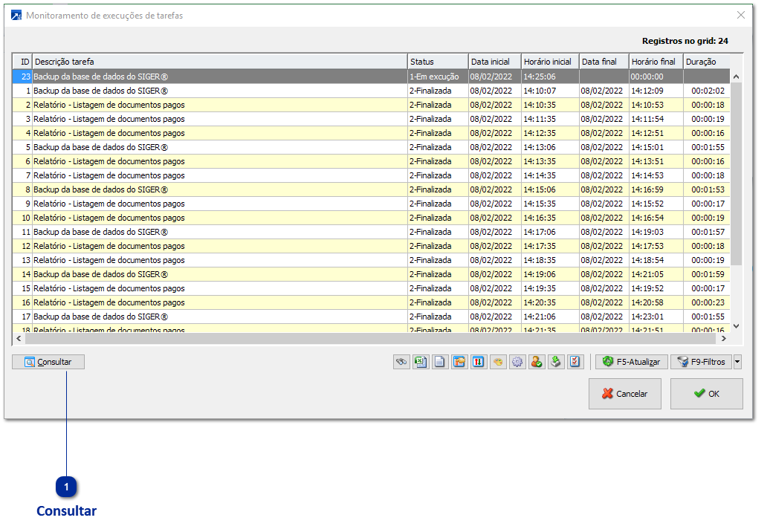Expand the dropdown arrow beside F9-Filtros
770x532 pixels.
tap(737, 362)
